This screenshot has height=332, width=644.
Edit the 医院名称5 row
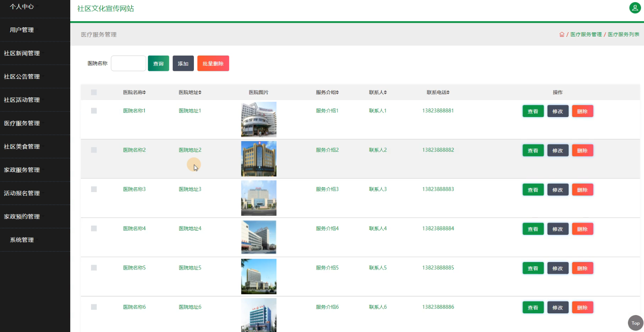[x=558, y=268]
